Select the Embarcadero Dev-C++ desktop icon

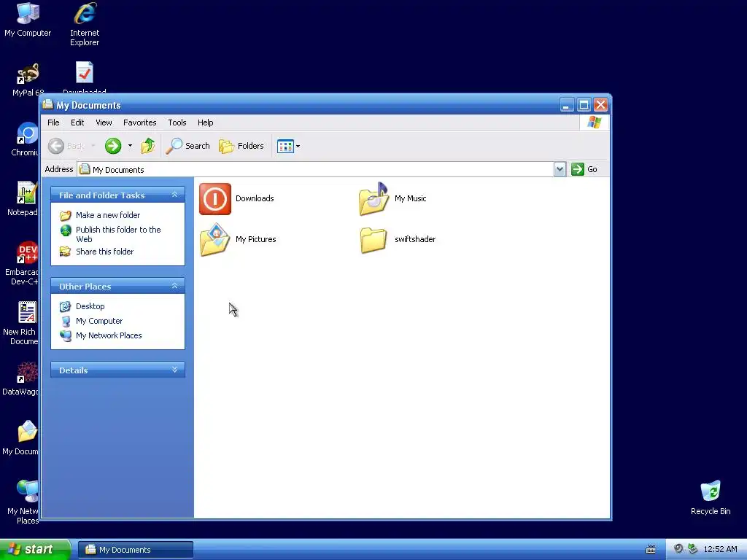[23, 263]
